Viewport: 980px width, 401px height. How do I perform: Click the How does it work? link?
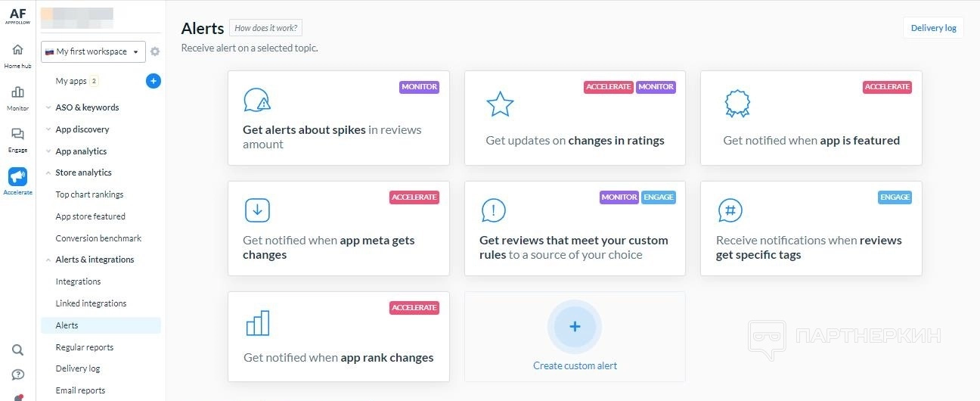(x=265, y=28)
